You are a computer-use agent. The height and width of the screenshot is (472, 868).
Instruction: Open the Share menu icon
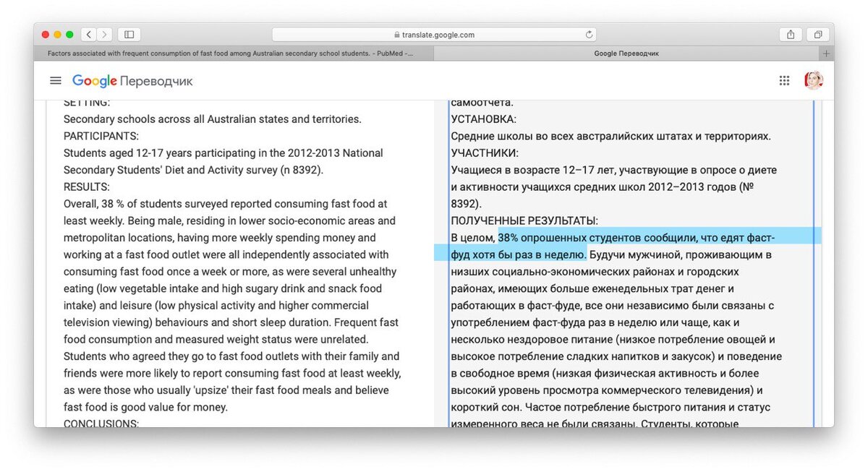791,35
